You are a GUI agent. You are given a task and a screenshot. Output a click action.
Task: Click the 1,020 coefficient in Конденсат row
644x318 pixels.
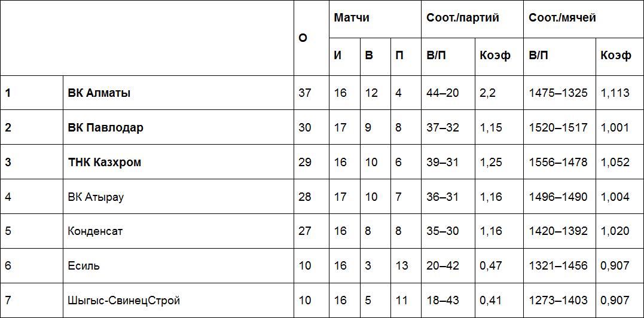615,231
